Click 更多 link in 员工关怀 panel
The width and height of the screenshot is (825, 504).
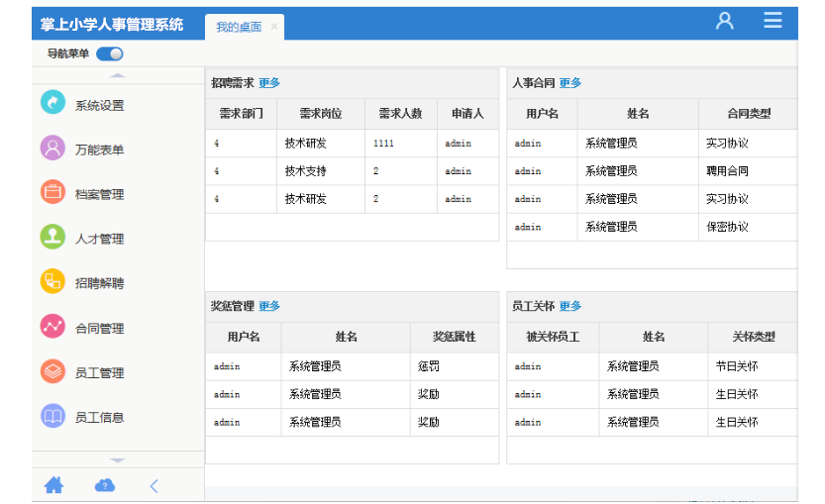tap(570, 306)
